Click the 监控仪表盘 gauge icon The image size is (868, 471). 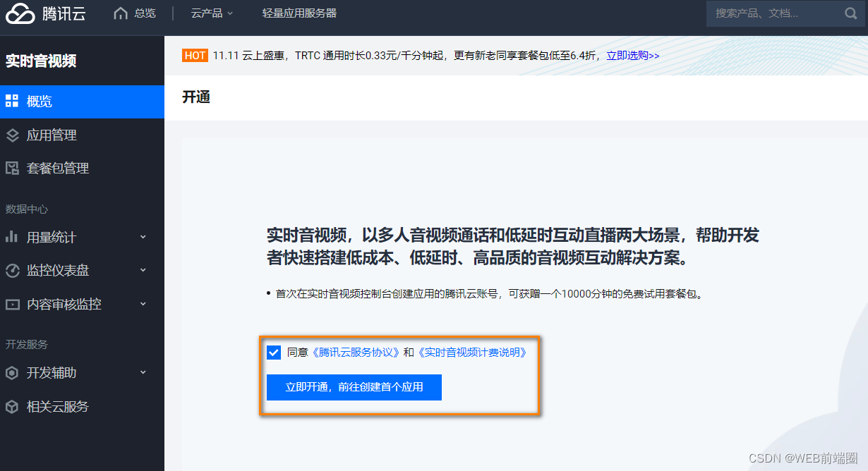pos(12,270)
